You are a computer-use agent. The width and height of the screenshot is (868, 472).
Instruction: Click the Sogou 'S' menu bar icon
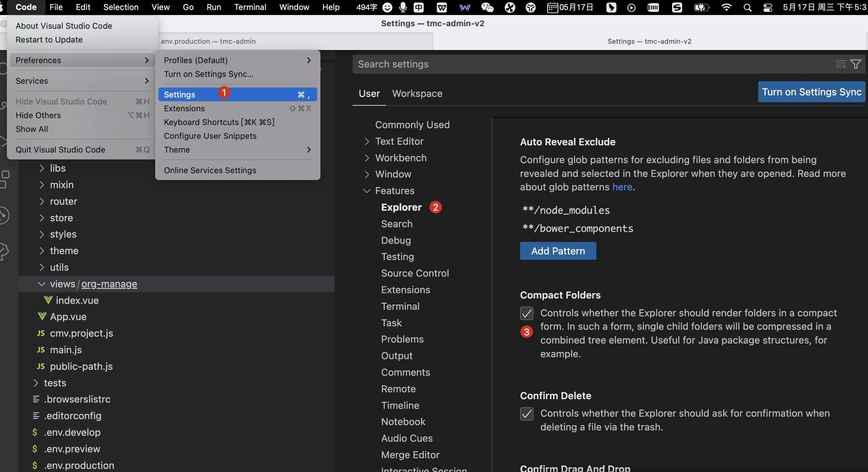[x=677, y=7]
